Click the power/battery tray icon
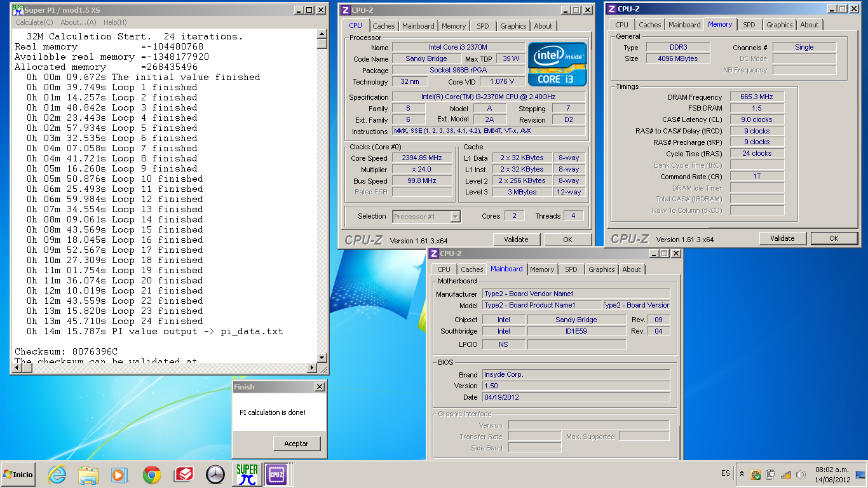 point(771,474)
